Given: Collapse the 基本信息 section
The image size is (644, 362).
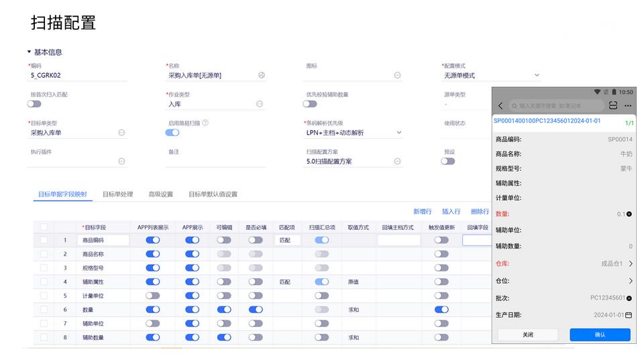Looking at the screenshot, I should pos(30,52).
